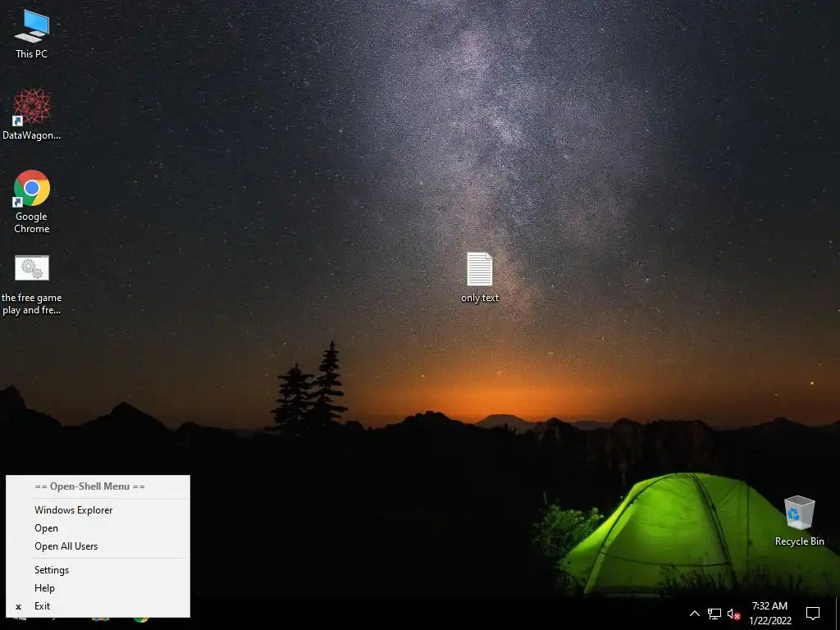Select the Google Chrome desktop shortcut

32,202
